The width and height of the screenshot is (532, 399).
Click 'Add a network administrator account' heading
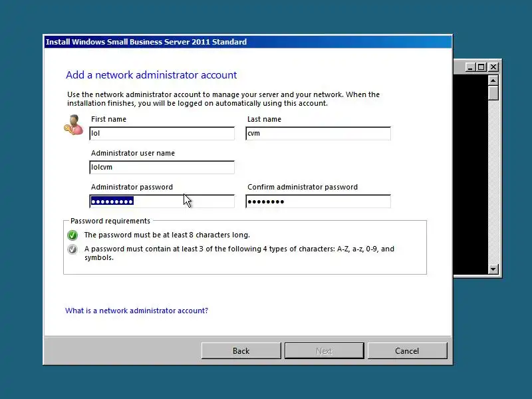(x=152, y=75)
